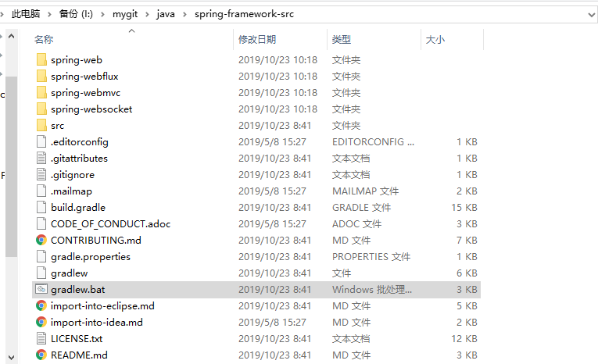Click the Chrome icon of import-into-idea.md
The width and height of the screenshot is (598, 364).
click(41, 322)
